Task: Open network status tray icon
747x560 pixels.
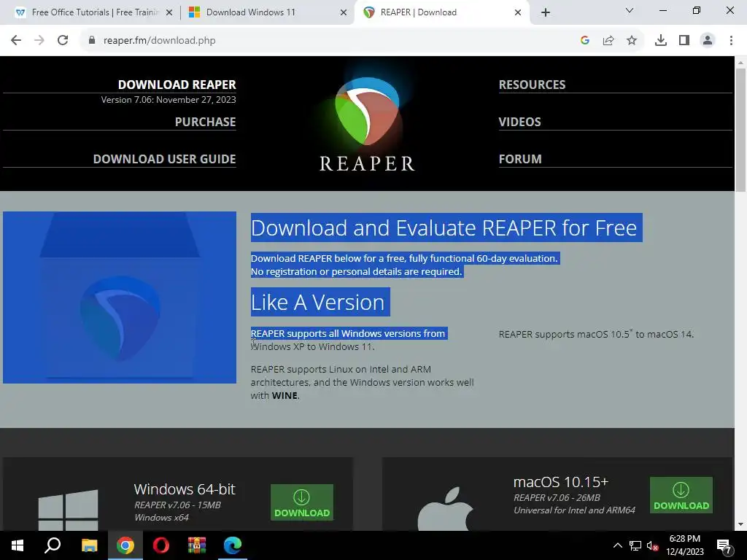Action: pyautogui.click(x=635, y=545)
